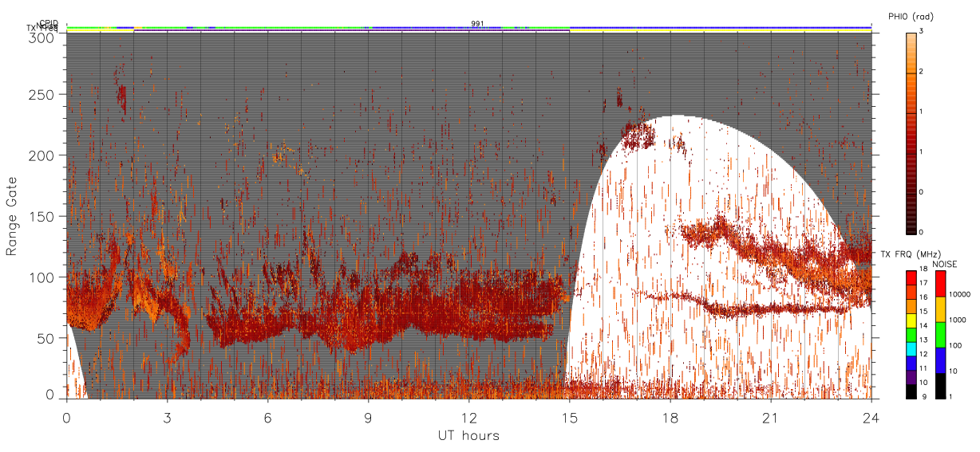980x452 pixels.
Task: Click the '10000' NOISE scale label
Action: (960, 295)
